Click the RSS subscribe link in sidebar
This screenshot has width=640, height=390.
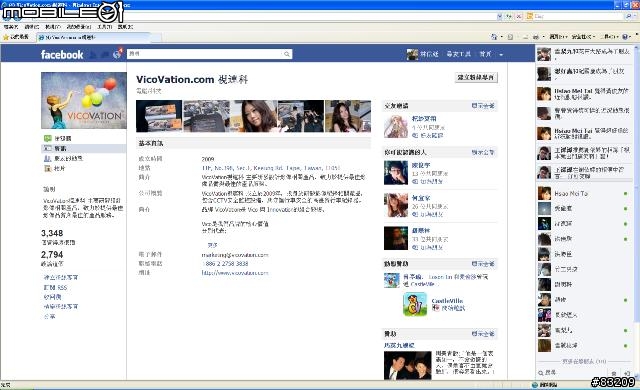(55, 288)
